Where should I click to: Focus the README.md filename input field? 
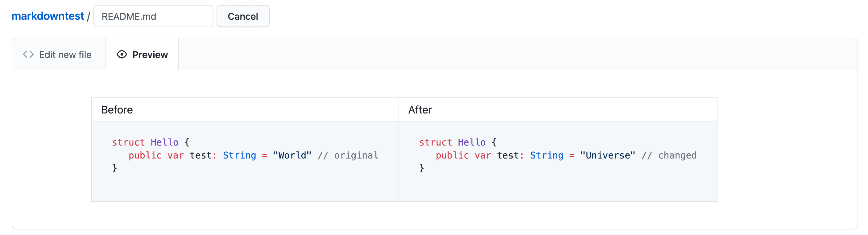click(x=153, y=16)
